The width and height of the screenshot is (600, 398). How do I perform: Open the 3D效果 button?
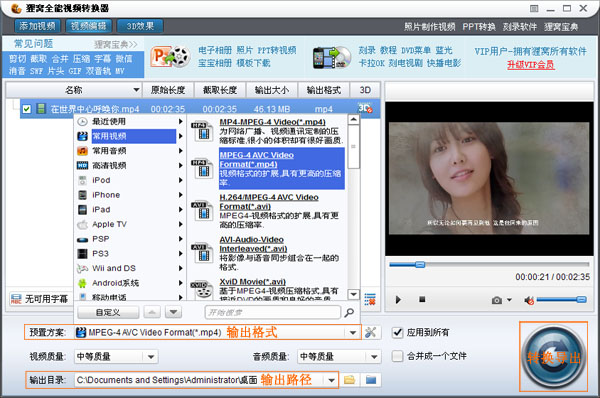[140, 26]
